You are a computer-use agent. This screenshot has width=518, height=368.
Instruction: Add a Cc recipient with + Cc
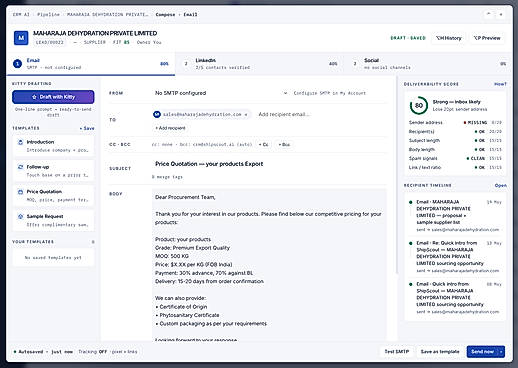(x=264, y=145)
